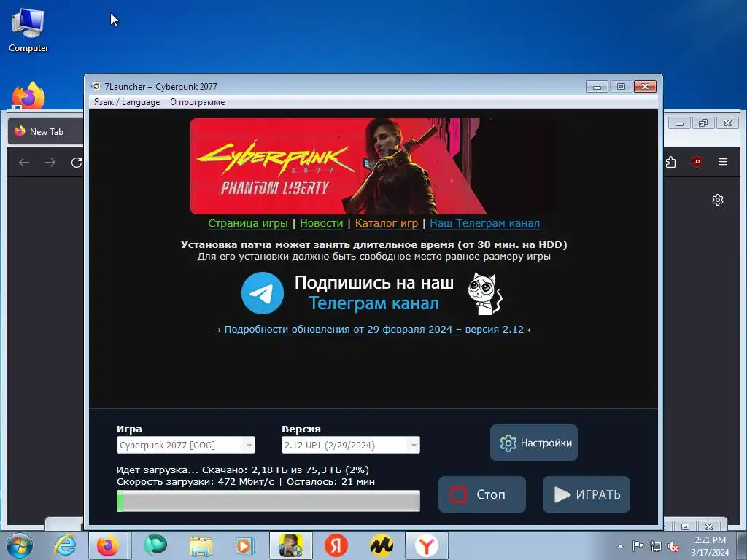Open the Computer desktop icon
This screenshot has height=560, width=747.
coord(28,30)
